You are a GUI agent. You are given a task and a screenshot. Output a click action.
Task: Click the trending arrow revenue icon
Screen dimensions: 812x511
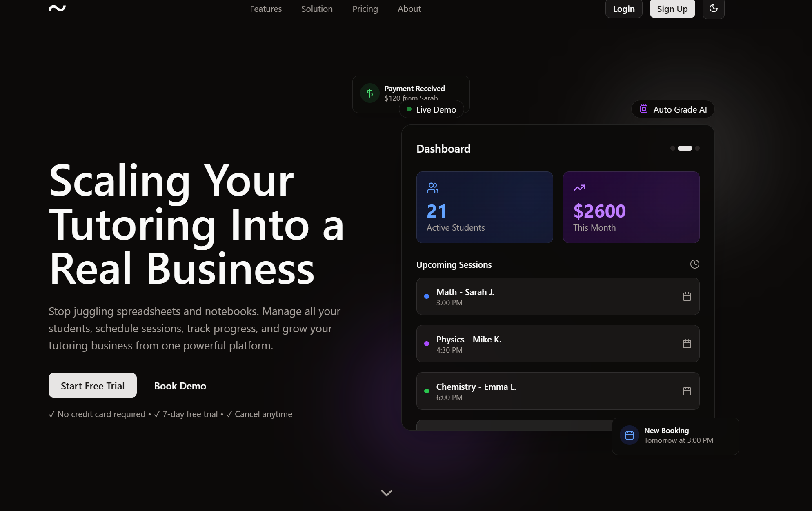[x=579, y=188]
